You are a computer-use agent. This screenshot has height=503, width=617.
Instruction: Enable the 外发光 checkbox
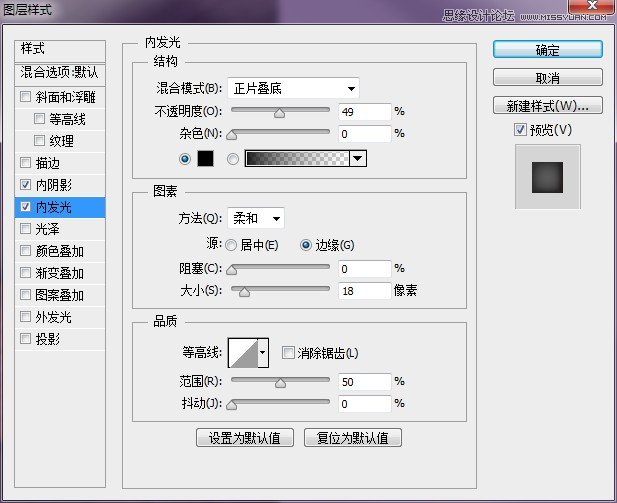tap(26, 316)
